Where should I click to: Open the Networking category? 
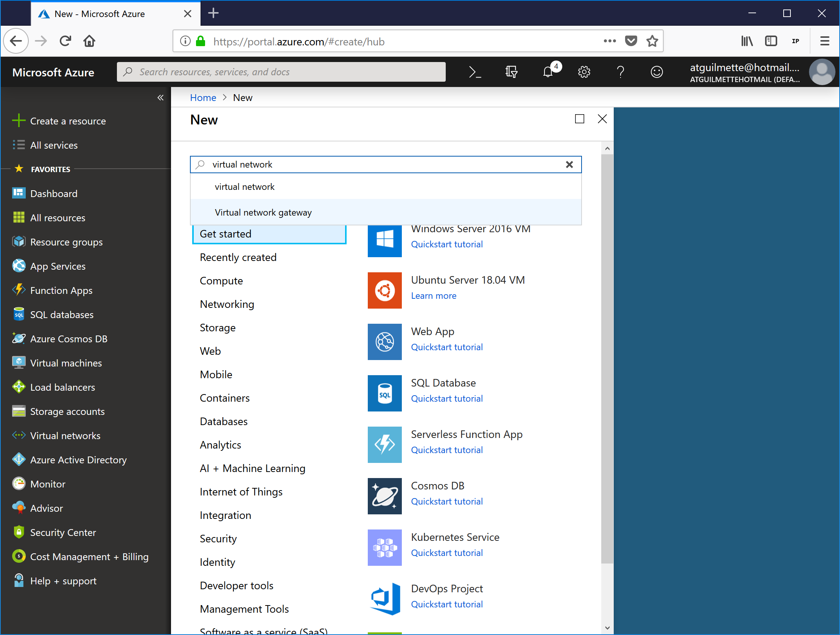(x=227, y=304)
